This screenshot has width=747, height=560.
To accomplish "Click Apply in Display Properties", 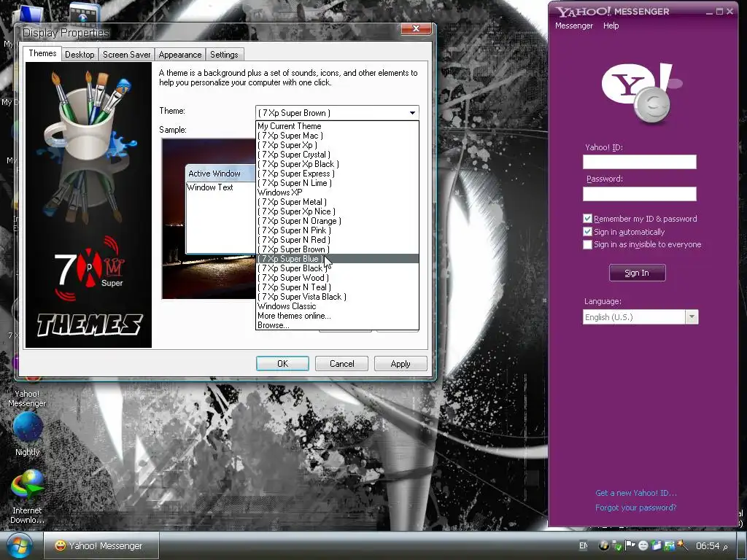I will tap(400, 364).
